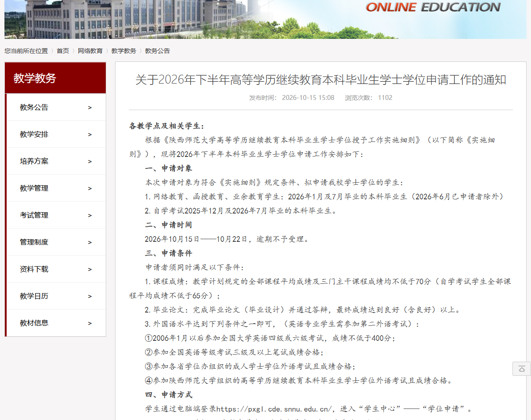Open the 资料下载 sidebar item
The height and width of the screenshot is (420, 531).
[x=56, y=269]
